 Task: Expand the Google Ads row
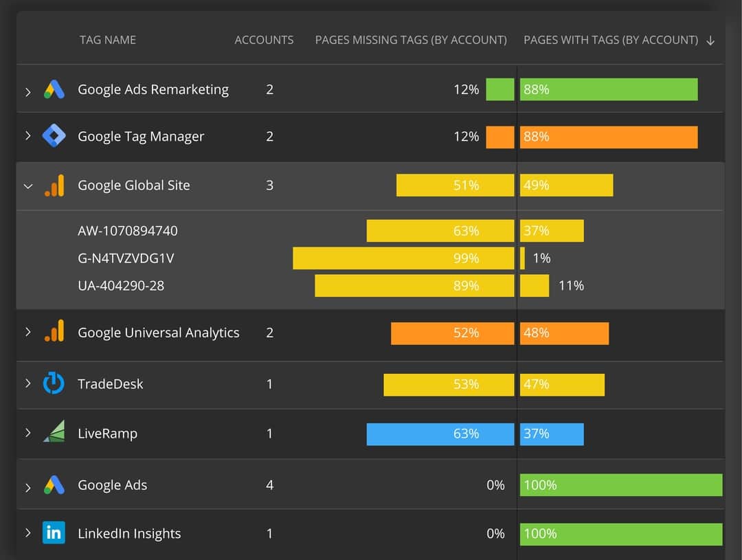[x=28, y=487]
